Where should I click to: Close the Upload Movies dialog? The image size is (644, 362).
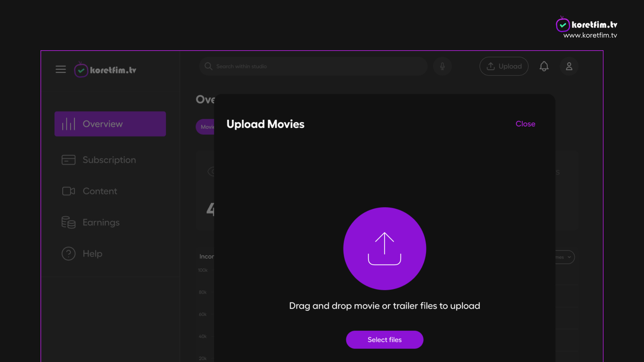coord(525,124)
